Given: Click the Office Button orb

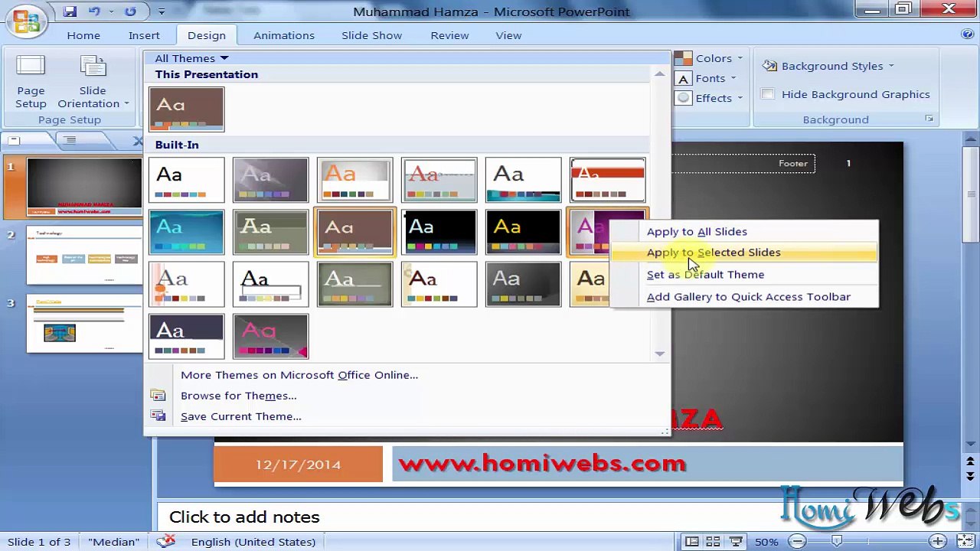Looking at the screenshot, I should coord(25,21).
